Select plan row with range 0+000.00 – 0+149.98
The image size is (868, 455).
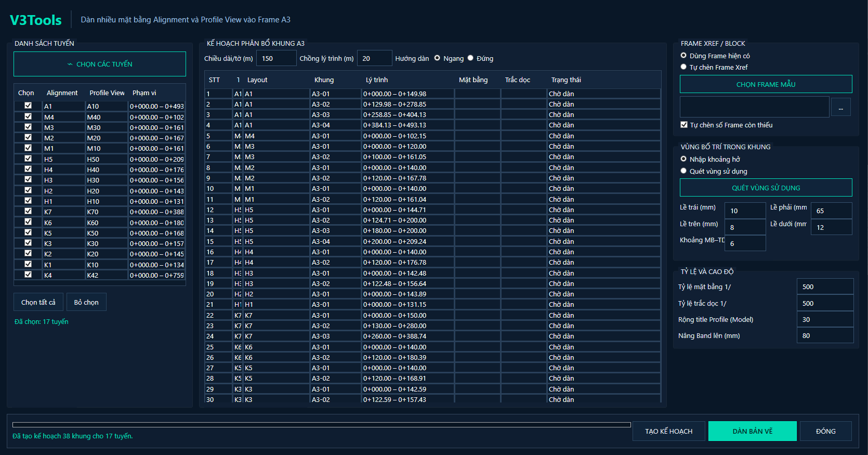coord(432,94)
